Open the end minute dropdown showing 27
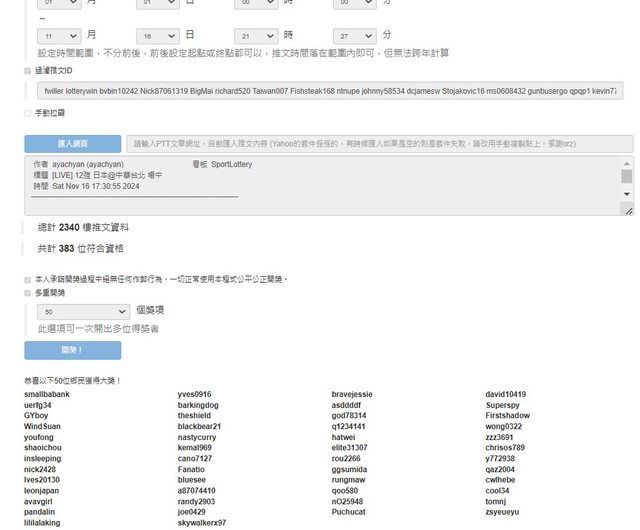 (x=355, y=34)
